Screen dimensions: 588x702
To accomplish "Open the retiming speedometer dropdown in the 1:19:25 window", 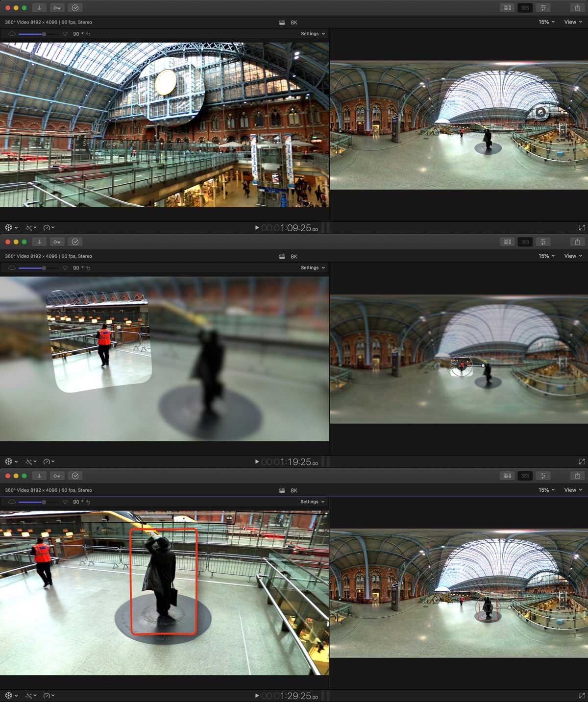I will (49, 462).
